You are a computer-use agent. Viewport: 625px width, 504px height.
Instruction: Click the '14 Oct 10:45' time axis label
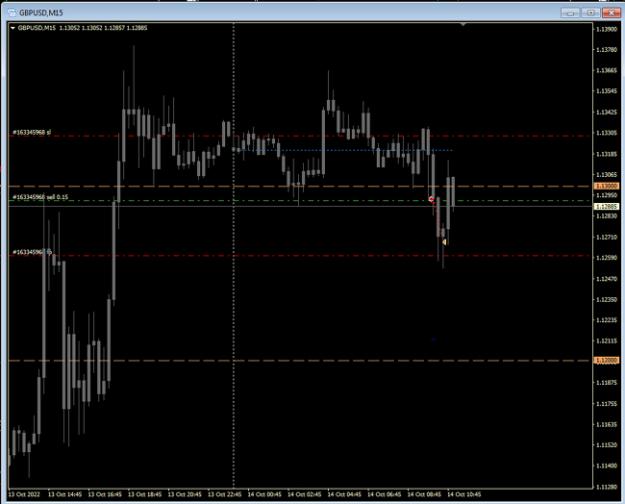click(464, 494)
